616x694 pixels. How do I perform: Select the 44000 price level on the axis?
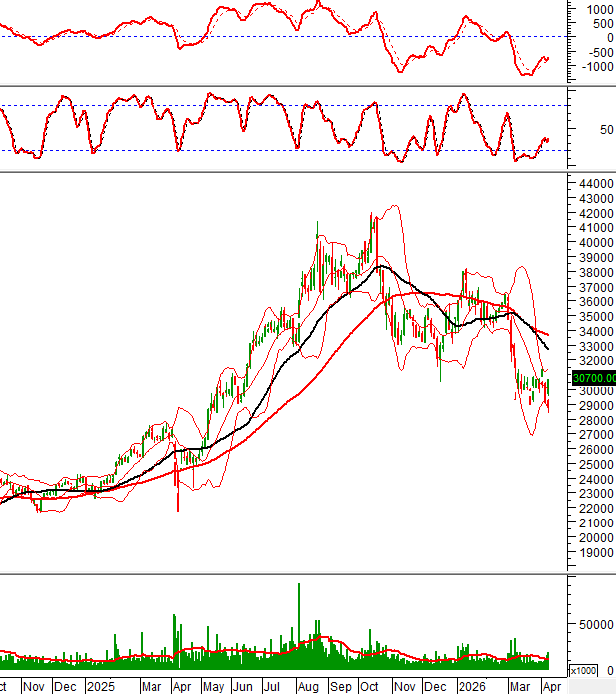[x=594, y=184]
